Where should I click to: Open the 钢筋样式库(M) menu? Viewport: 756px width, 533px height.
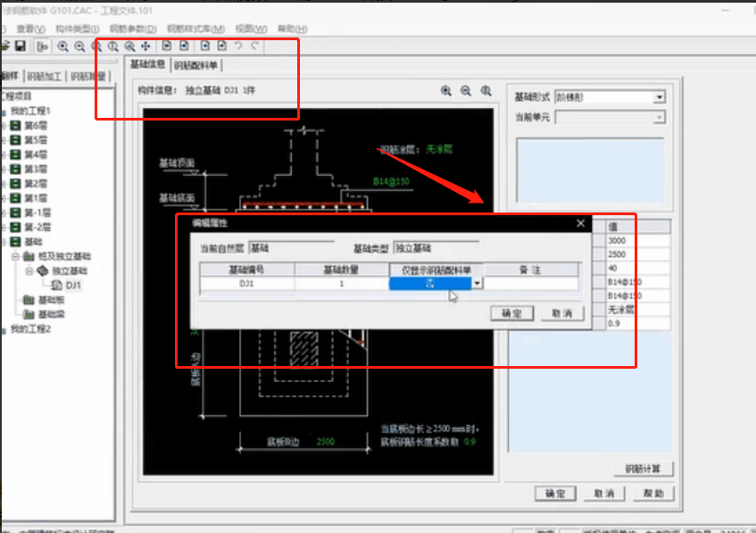click(195, 29)
